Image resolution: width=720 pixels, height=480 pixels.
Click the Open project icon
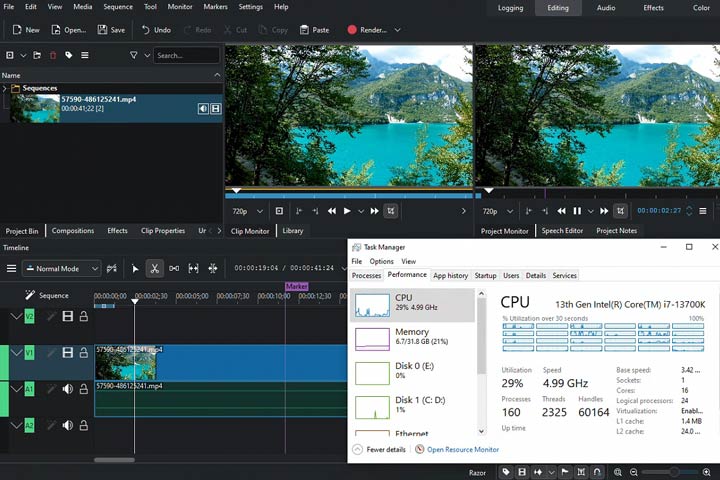tap(56, 30)
